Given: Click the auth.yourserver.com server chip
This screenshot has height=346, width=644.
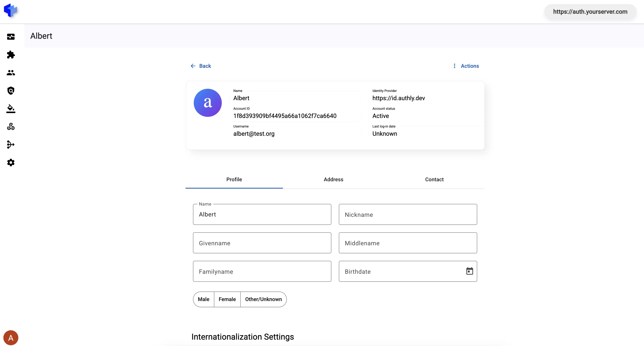Looking at the screenshot, I should coord(590,12).
